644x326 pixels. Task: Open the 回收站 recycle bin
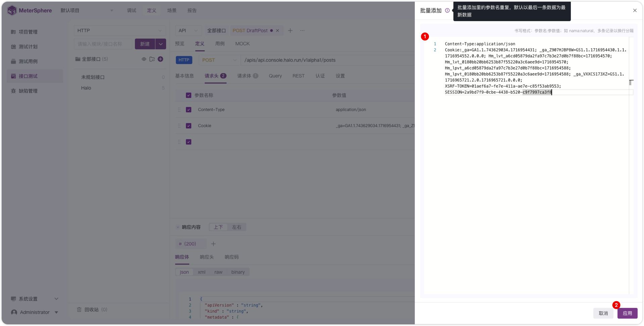tap(92, 310)
